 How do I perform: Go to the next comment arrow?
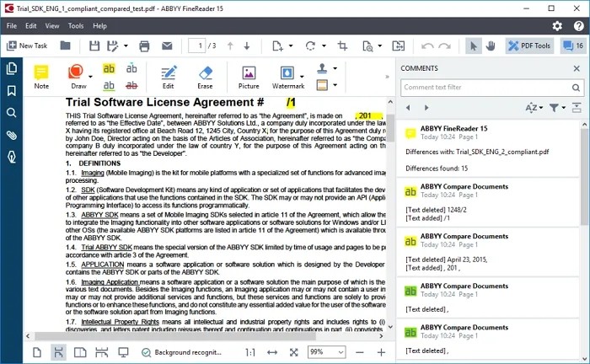[x=426, y=108]
